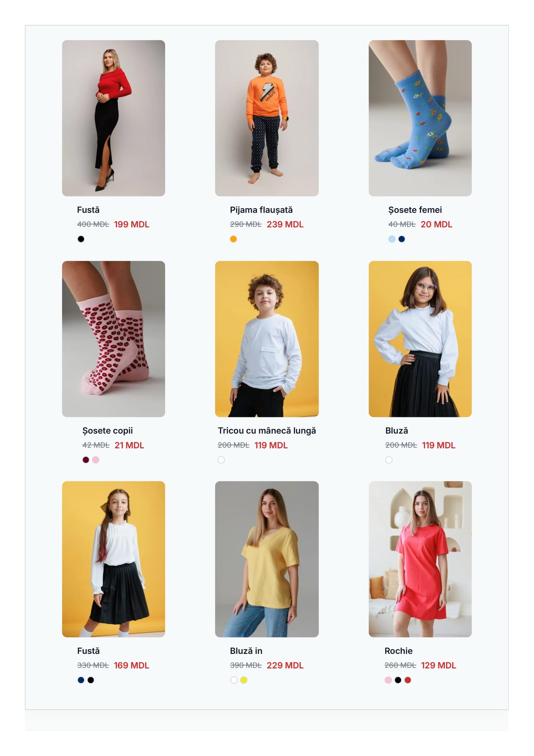Click the Rochie product title
Image resolution: width=534 pixels, height=756 pixels.
[x=398, y=651]
